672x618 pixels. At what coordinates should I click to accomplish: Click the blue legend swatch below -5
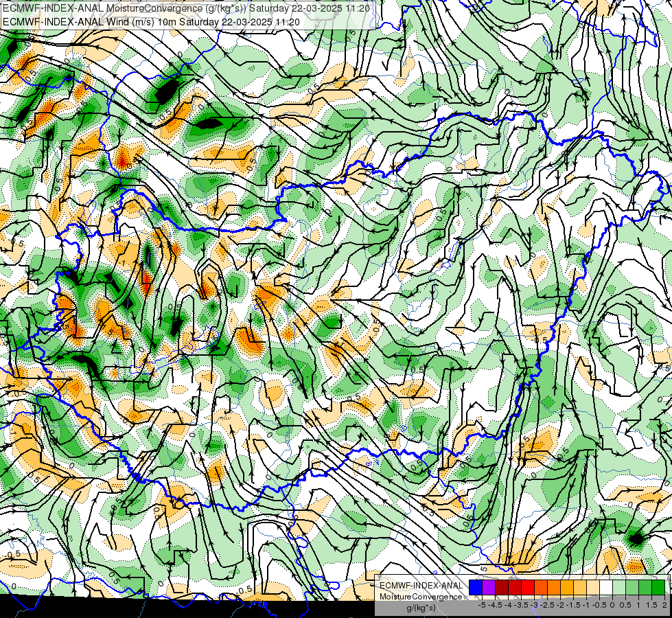[x=476, y=587]
